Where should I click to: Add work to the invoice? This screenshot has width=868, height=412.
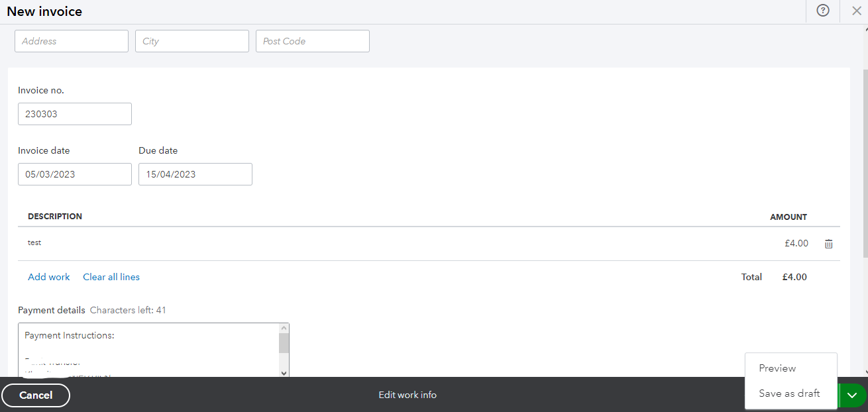pyautogui.click(x=48, y=276)
